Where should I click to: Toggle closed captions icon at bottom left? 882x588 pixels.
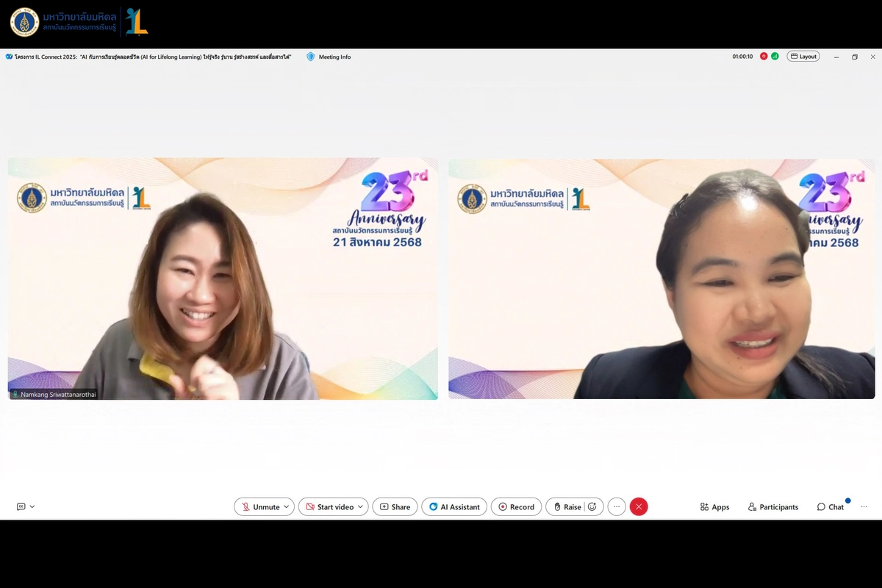21,506
